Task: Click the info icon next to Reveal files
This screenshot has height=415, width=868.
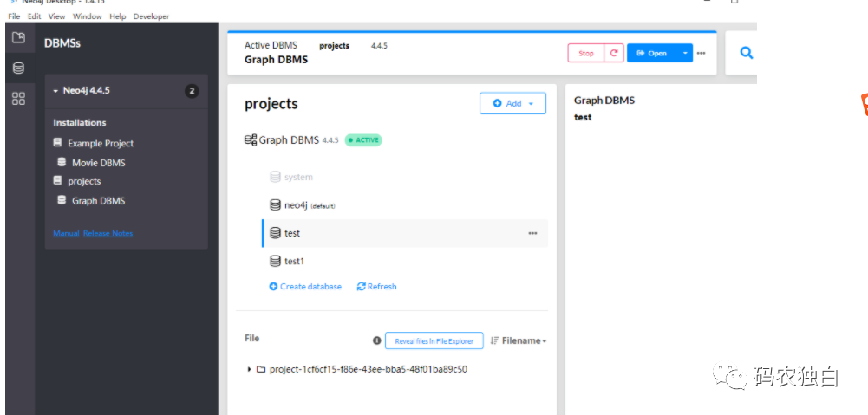Action: click(x=376, y=340)
